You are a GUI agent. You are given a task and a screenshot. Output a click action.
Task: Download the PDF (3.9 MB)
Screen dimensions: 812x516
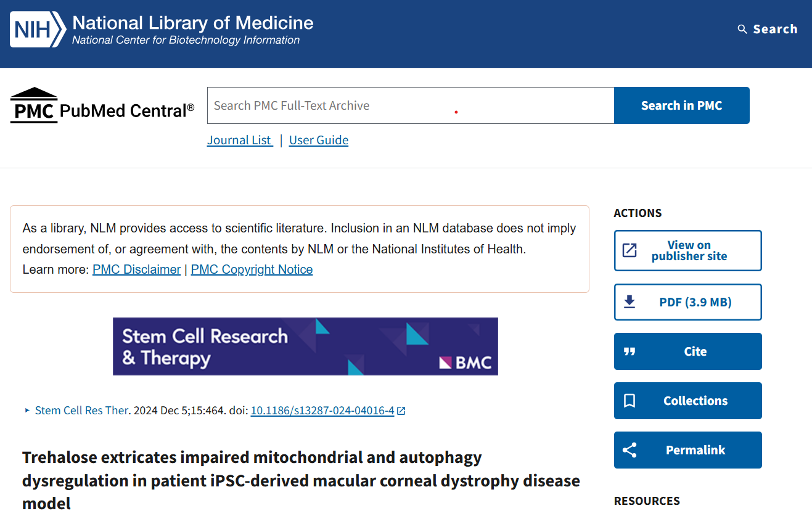(x=687, y=301)
